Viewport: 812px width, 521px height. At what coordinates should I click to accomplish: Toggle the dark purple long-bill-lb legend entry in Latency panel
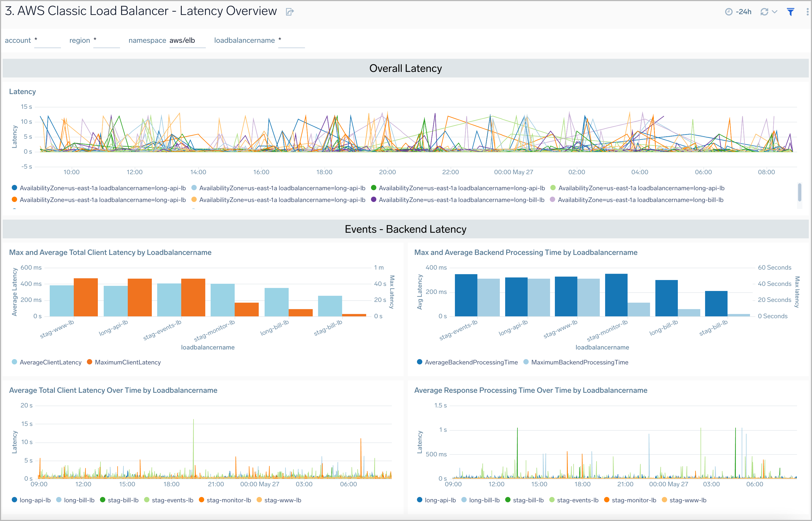pyautogui.click(x=458, y=200)
